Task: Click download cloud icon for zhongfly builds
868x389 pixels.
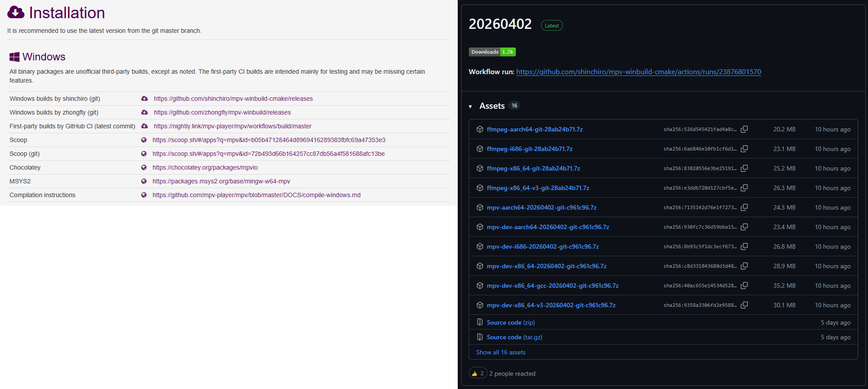Action: (145, 112)
